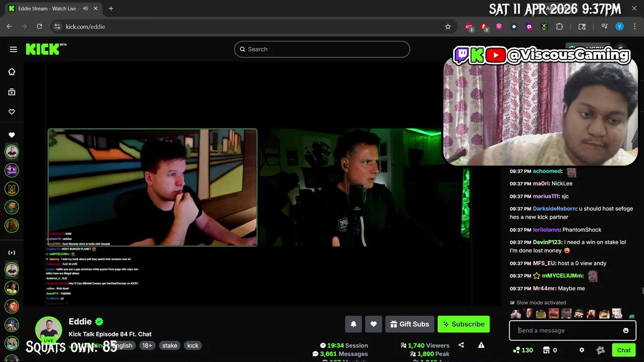The image size is (644, 362).
Task: Open the purple shield U extension
Action: tap(499, 27)
